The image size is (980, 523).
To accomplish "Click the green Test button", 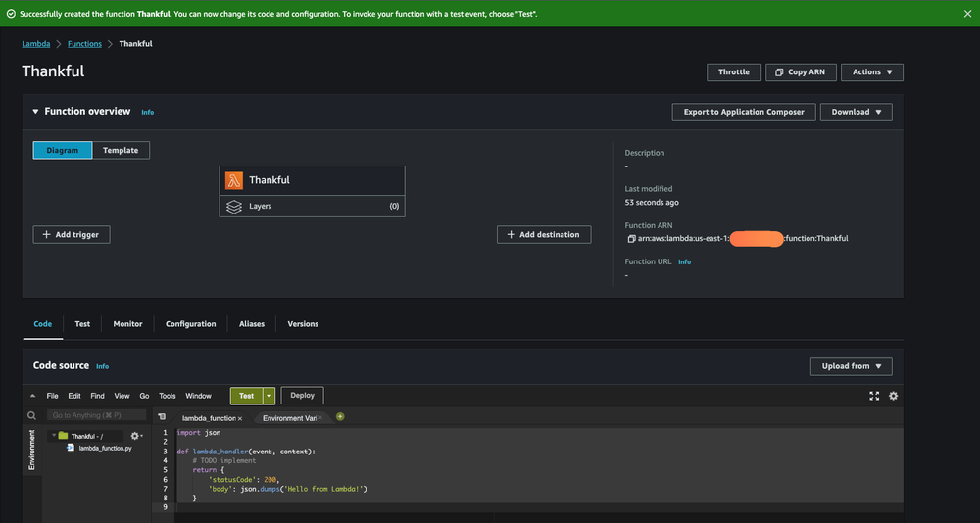I will coord(246,396).
